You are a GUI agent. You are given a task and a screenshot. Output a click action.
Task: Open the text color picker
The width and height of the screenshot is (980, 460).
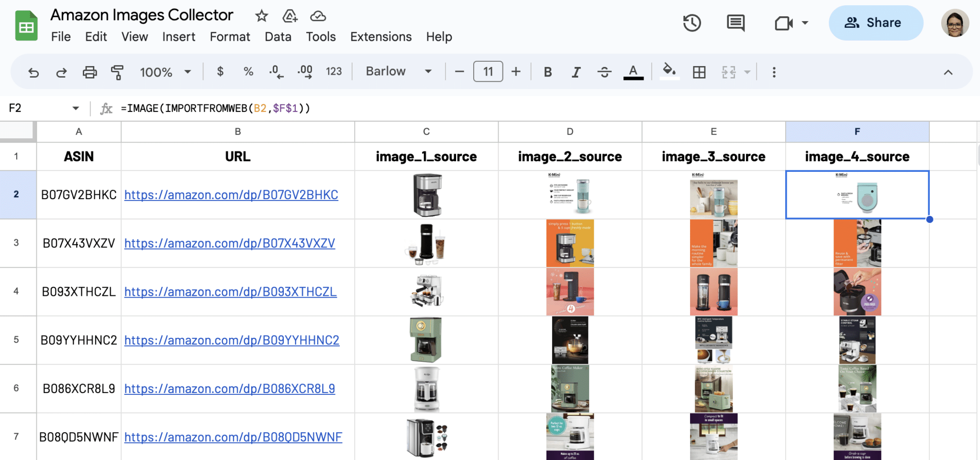click(633, 72)
